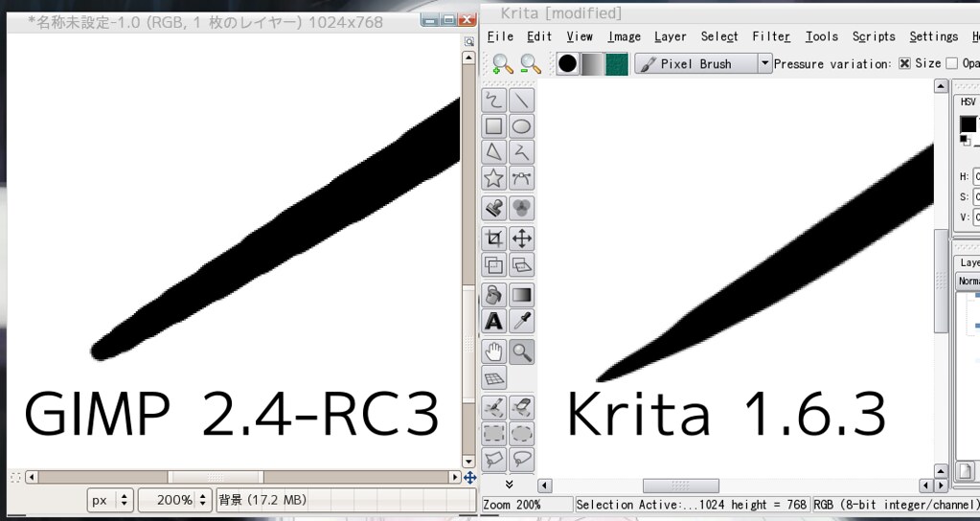
Task: Enable the Opacity pressure variation checkbox
Action: (x=951, y=64)
